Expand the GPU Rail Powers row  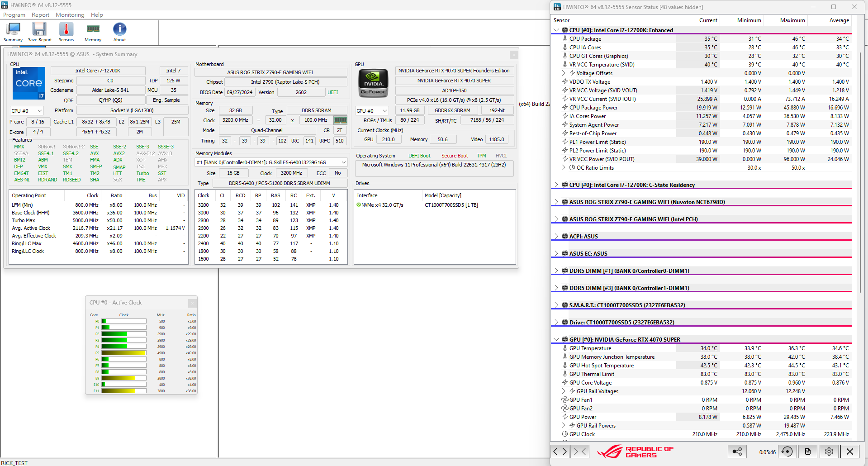[564, 426]
